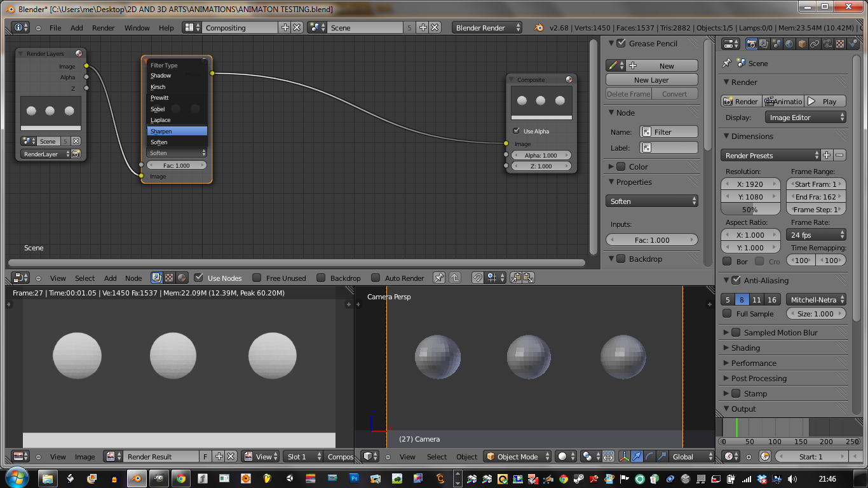Open the Add menu in node editor
The height and width of the screenshot is (488, 868).
(110, 278)
